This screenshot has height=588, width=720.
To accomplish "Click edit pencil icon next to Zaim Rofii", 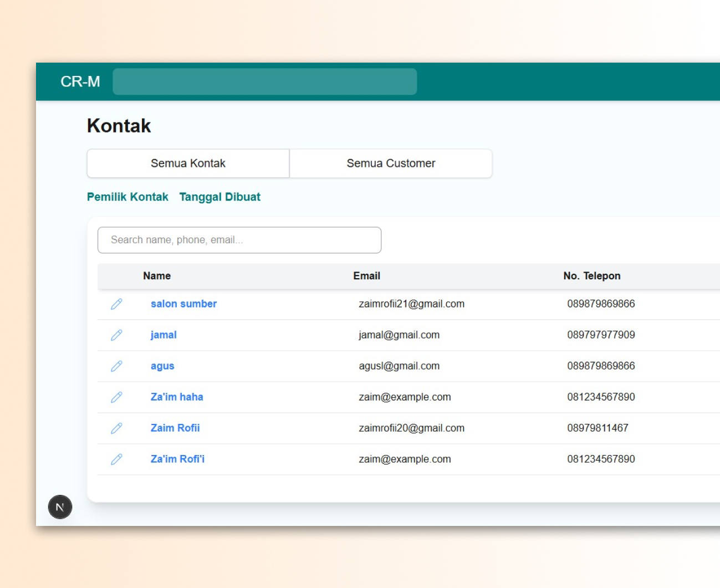I will [116, 428].
